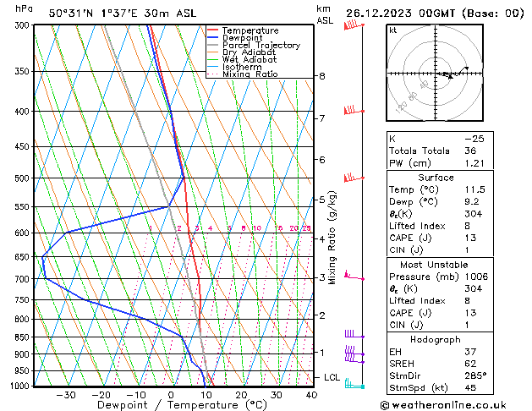
Task: Click the vertical Mixing Ratio (g/kg) axis title
Action: (x=332, y=238)
